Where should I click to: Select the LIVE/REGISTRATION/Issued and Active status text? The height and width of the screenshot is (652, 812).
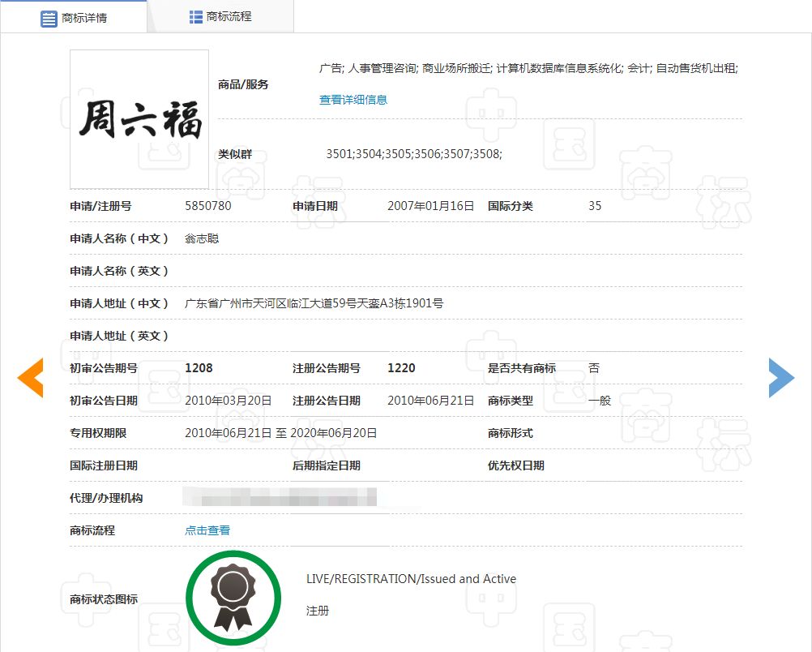coord(411,579)
